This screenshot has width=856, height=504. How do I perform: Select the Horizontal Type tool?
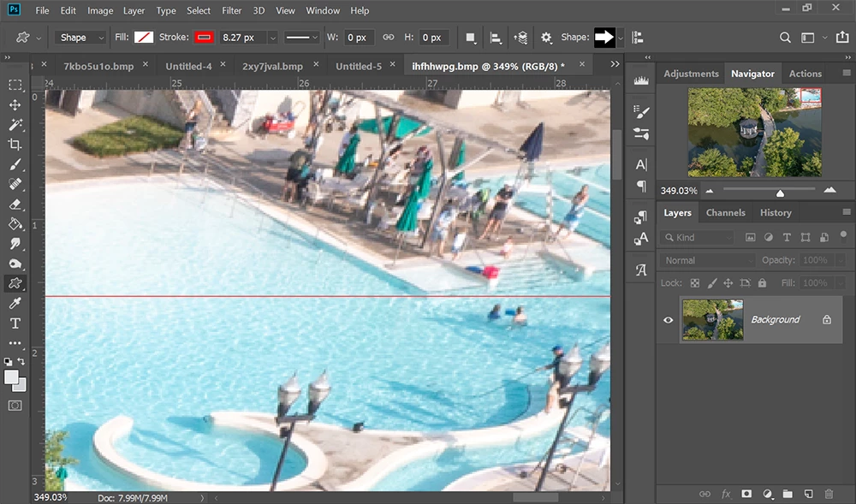tap(15, 323)
